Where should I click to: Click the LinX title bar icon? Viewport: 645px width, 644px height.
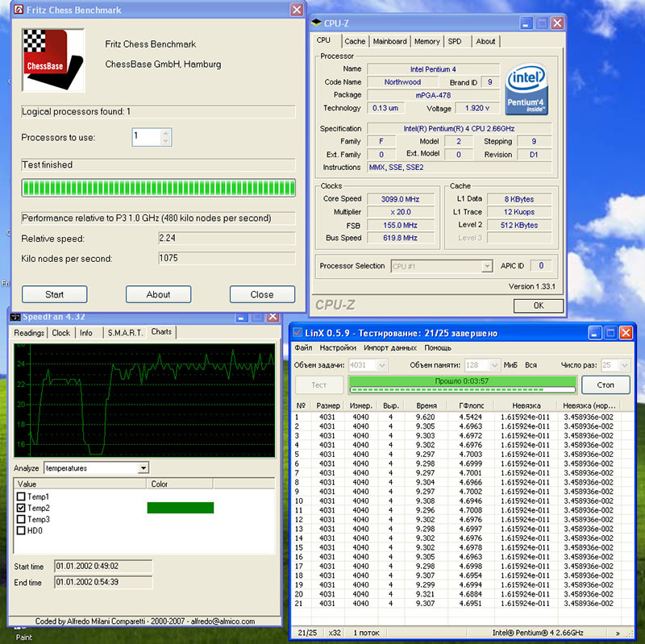point(297,332)
